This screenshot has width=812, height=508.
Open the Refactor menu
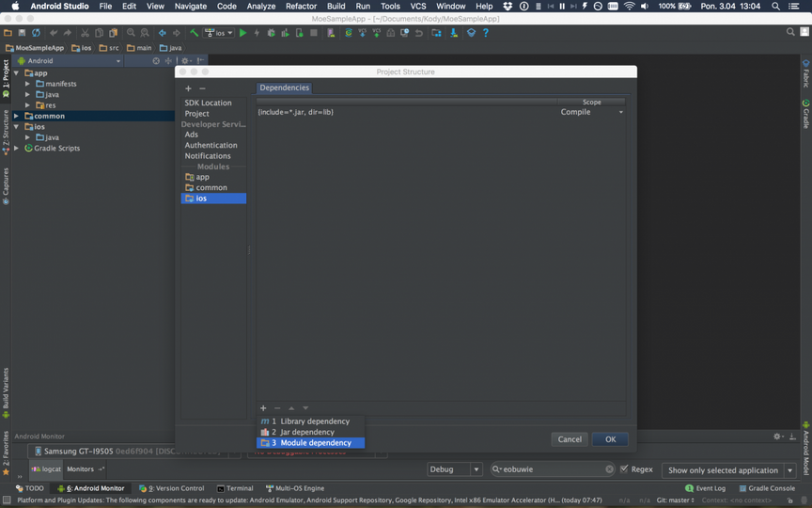click(x=301, y=7)
